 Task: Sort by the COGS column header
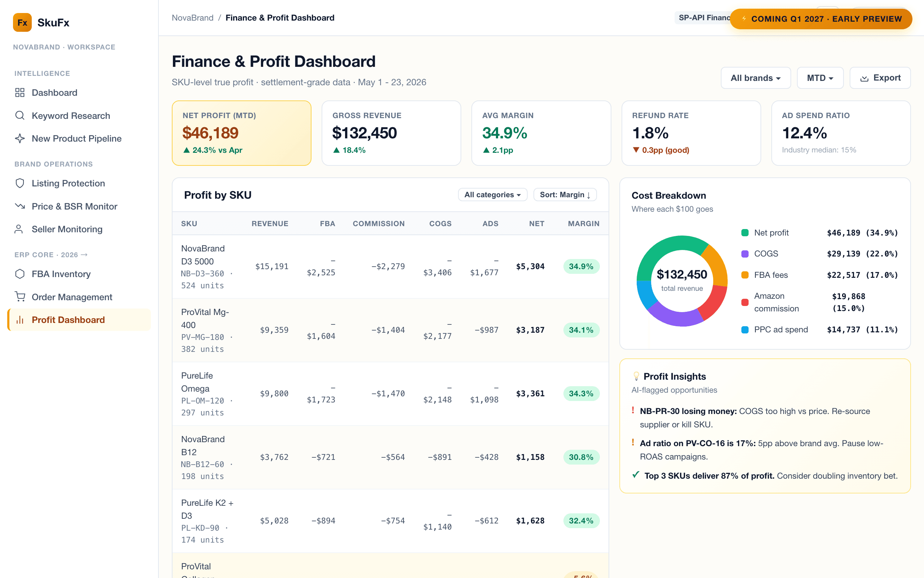(x=440, y=224)
